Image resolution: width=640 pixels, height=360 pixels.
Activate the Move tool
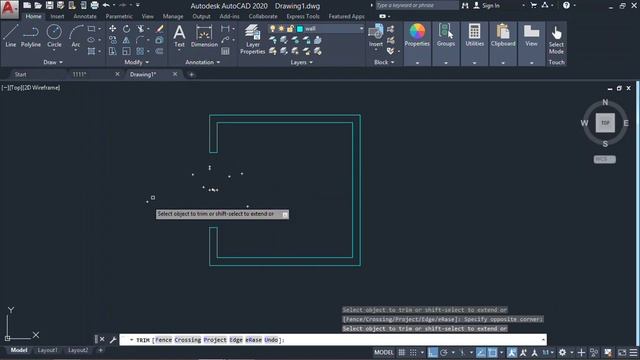coord(112,29)
